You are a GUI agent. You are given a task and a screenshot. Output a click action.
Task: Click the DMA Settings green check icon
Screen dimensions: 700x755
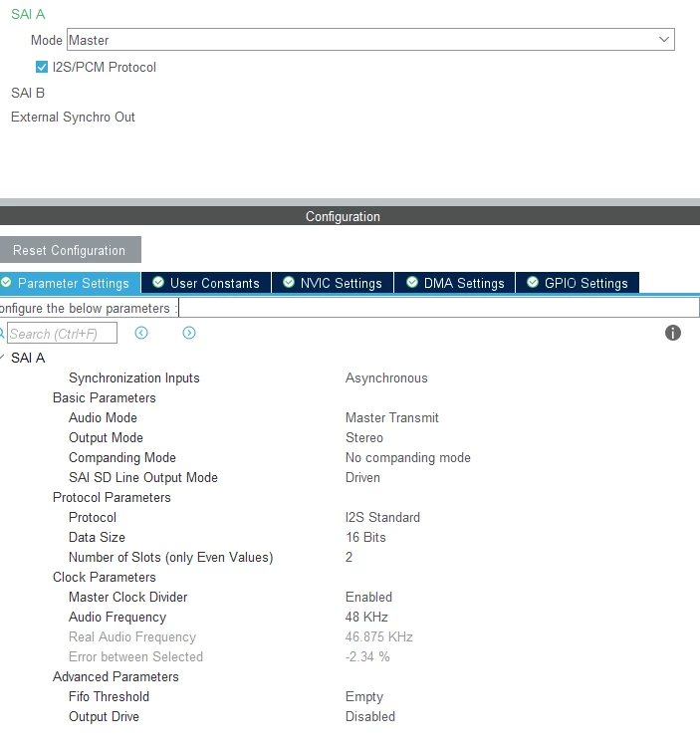[412, 282]
